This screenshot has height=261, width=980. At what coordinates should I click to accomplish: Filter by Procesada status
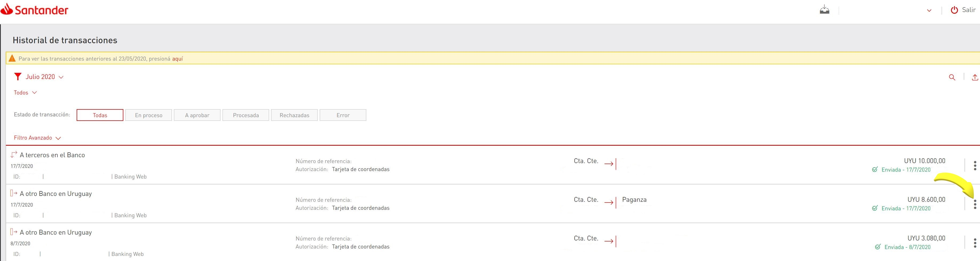246,115
